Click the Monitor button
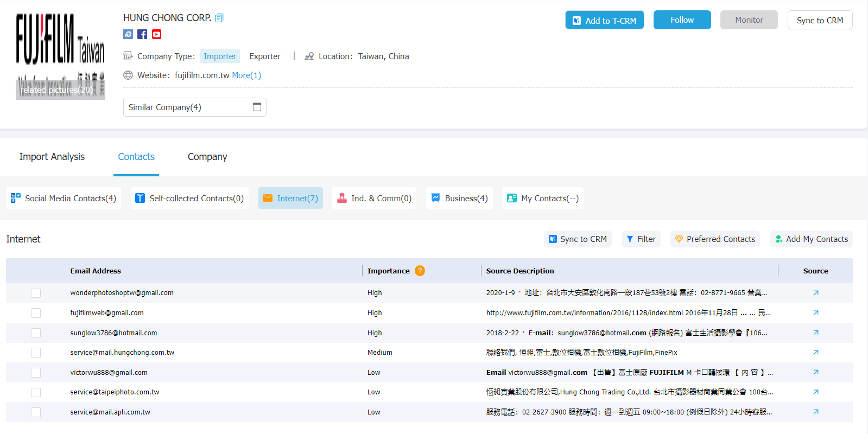This screenshot has height=434, width=868. 749,20
